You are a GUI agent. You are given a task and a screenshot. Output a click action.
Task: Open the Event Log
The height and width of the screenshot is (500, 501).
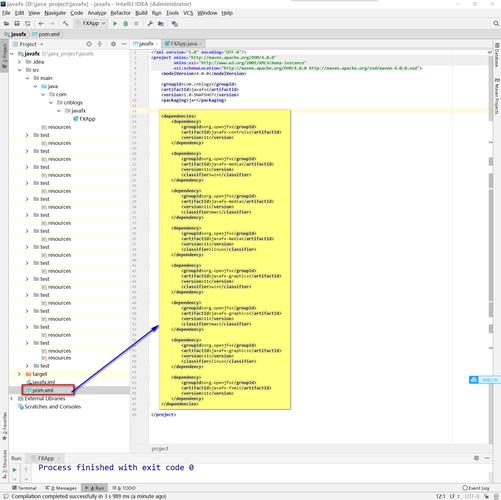pyautogui.click(x=476, y=488)
